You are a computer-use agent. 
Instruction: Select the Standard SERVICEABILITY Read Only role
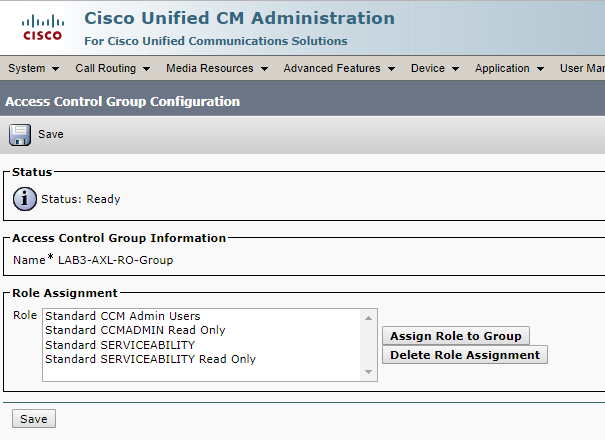pos(150,359)
